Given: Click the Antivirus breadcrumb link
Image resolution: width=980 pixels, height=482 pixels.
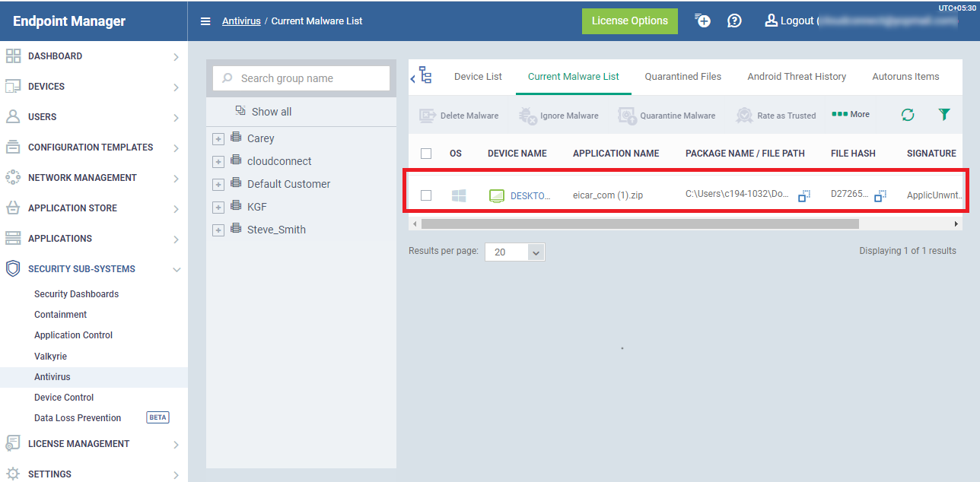Looking at the screenshot, I should coord(241,21).
